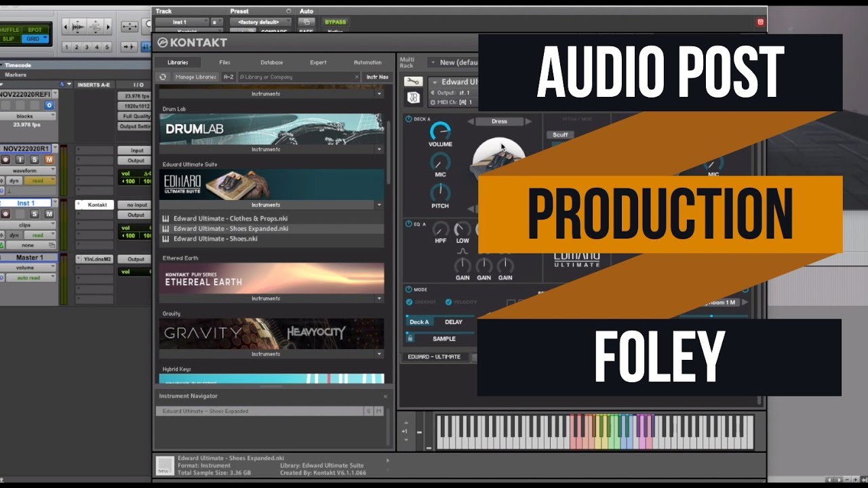The image size is (868, 488).
Task: Switch to the Expert tab
Action: pos(318,62)
